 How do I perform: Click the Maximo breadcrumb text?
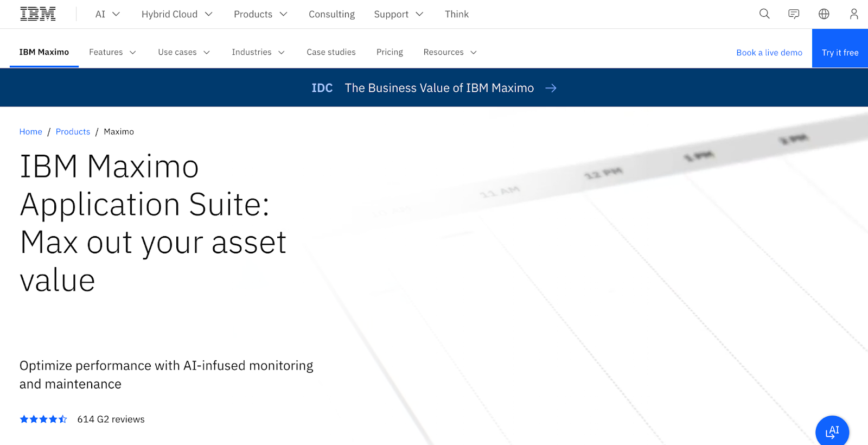tap(119, 131)
